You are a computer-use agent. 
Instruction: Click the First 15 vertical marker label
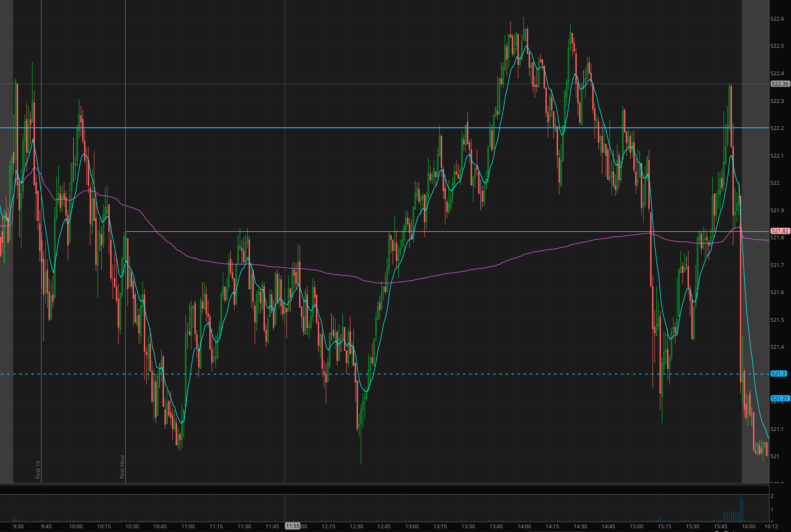(38, 469)
